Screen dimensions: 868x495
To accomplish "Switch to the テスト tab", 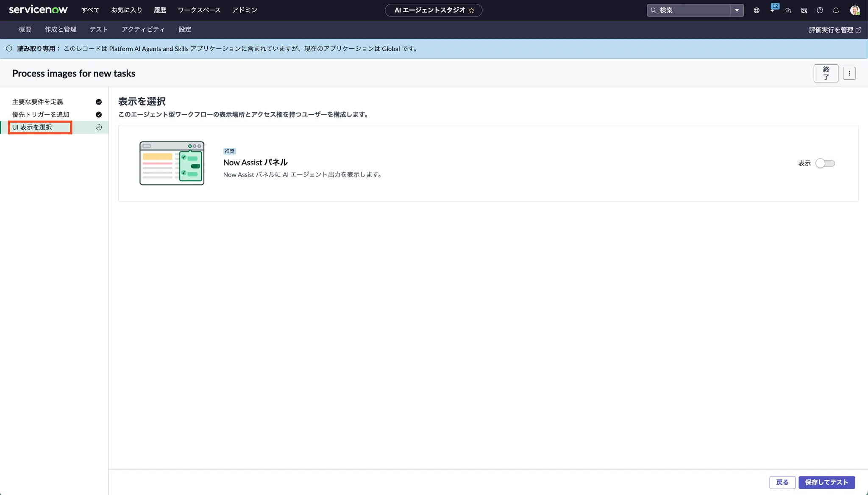I will (x=99, y=30).
